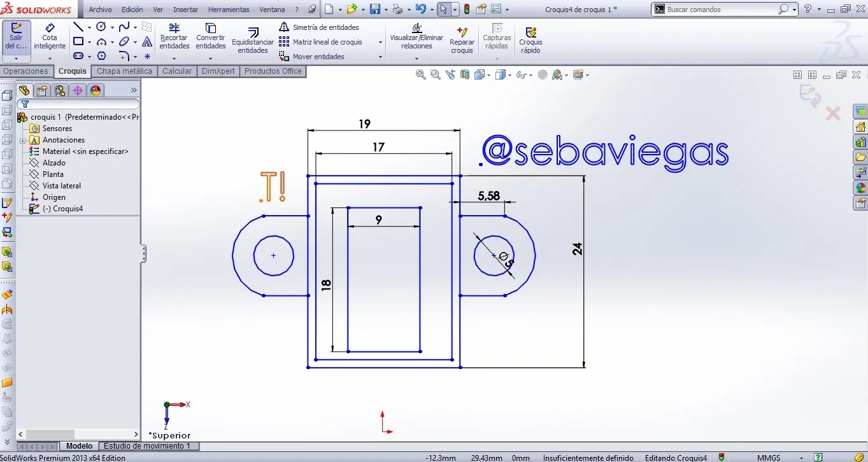The image size is (868, 462).
Task: Open Visualizar/Eliminar relaciones dropdown arrow
Action: (x=416, y=59)
